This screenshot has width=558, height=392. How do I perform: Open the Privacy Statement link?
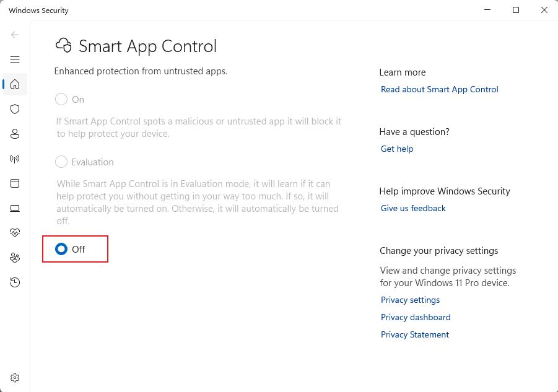pyautogui.click(x=415, y=335)
